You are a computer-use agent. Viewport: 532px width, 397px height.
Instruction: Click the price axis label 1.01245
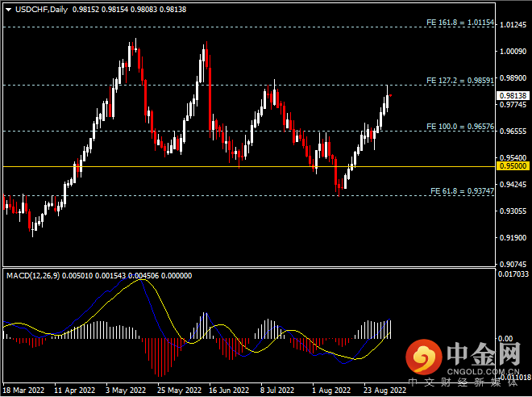(x=513, y=25)
